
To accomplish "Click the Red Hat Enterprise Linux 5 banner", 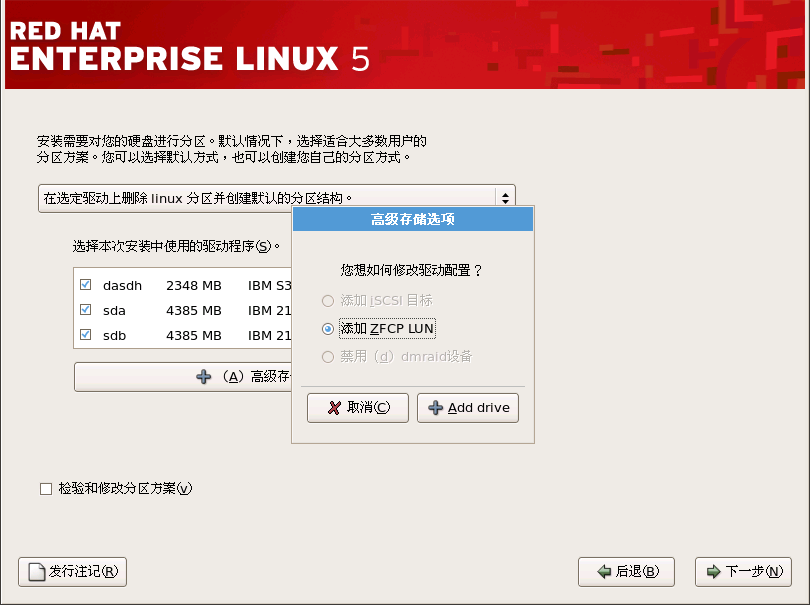I will point(405,44).
